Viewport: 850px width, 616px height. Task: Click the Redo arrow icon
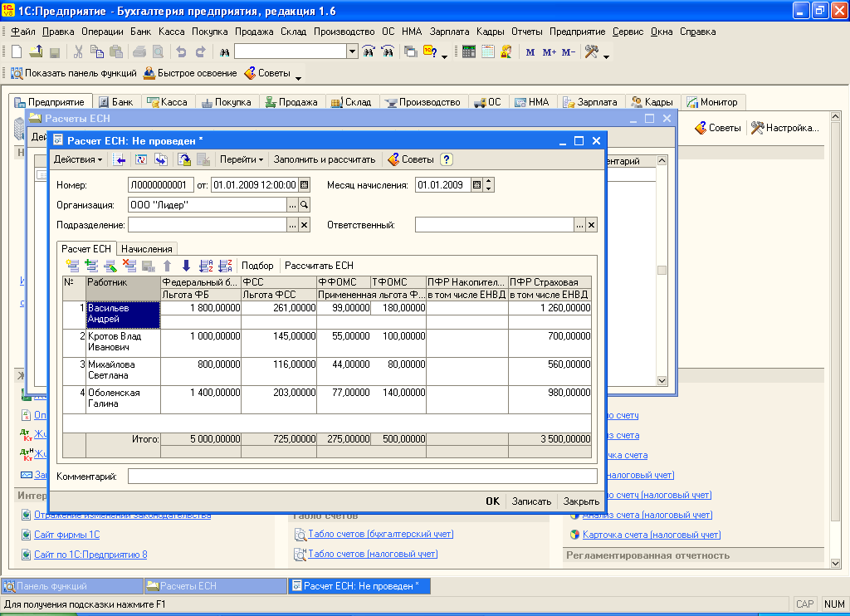[201, 51]
